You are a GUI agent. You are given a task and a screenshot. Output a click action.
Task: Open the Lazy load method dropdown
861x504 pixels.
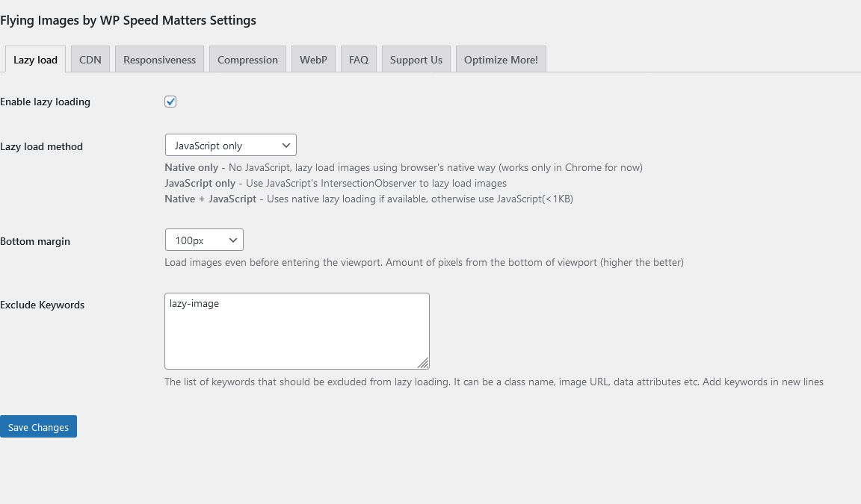[231, 146]
